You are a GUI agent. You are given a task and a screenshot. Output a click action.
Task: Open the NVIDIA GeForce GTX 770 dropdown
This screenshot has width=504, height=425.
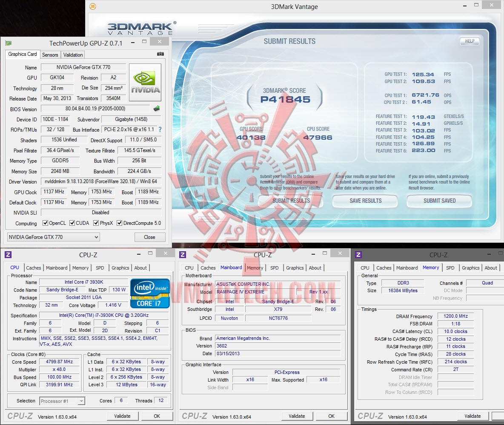53,237
